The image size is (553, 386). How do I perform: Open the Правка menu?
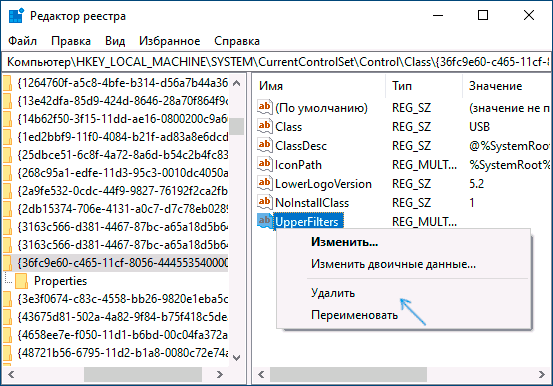coord(71,41)
